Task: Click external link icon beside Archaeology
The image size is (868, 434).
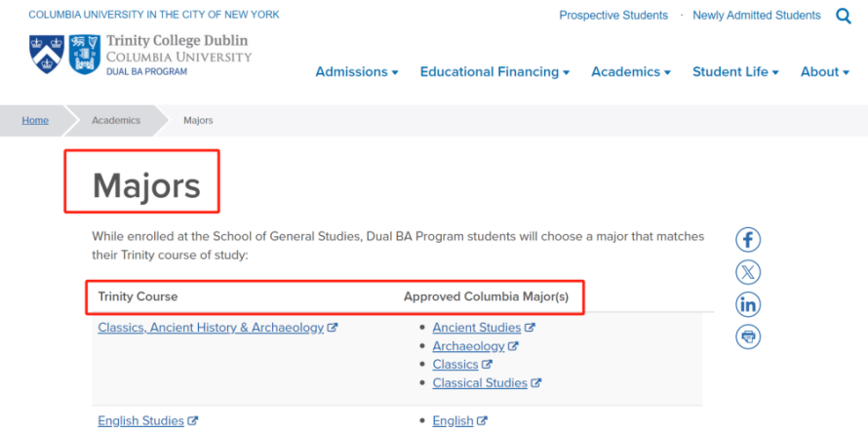Action: 513,346
